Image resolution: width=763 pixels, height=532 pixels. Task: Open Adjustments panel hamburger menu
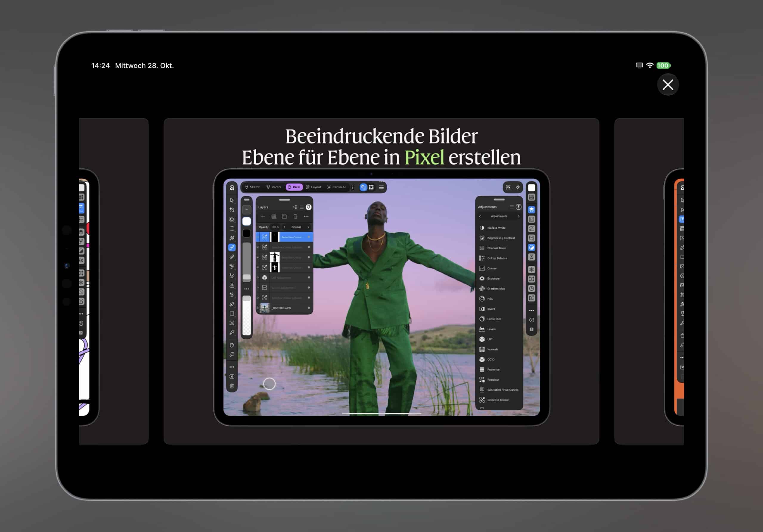click(x=511, y=207)
